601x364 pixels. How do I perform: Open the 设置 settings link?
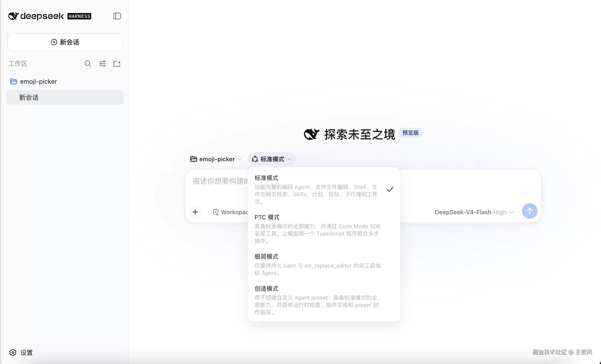point(26,353)
